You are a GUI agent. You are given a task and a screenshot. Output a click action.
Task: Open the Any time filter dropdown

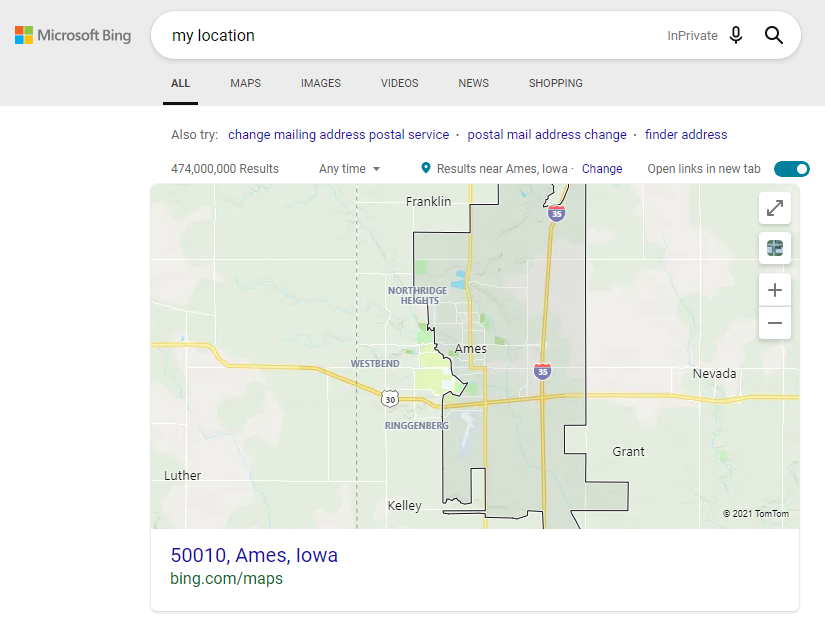[350, 169]
